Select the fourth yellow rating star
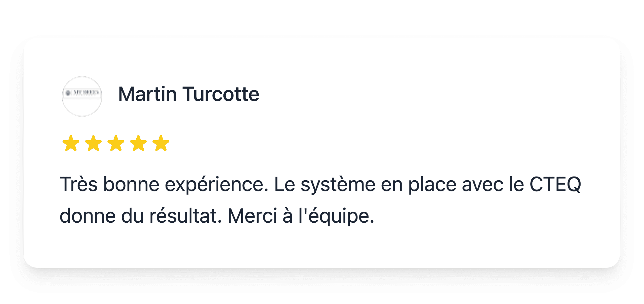 pos(138,143)
